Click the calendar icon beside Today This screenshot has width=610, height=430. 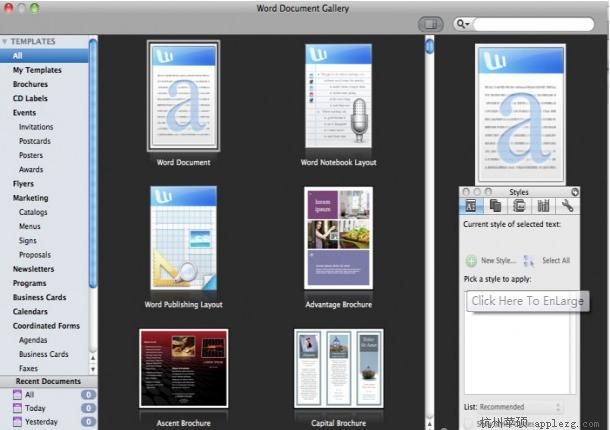[x=18, y=408]
